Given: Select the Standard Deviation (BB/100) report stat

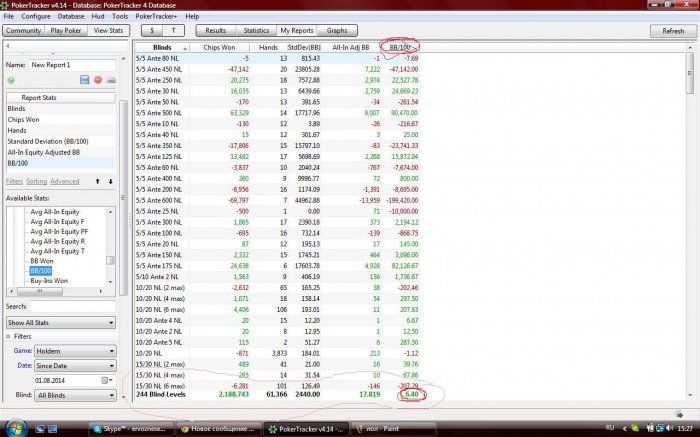Looking at the screenshot, I should [x=61, y=141].
